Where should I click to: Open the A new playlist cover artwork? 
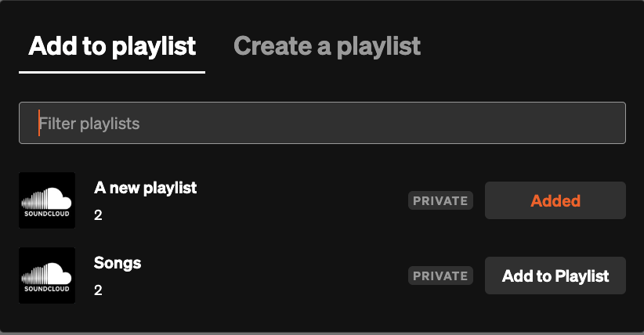click(47, 200)
